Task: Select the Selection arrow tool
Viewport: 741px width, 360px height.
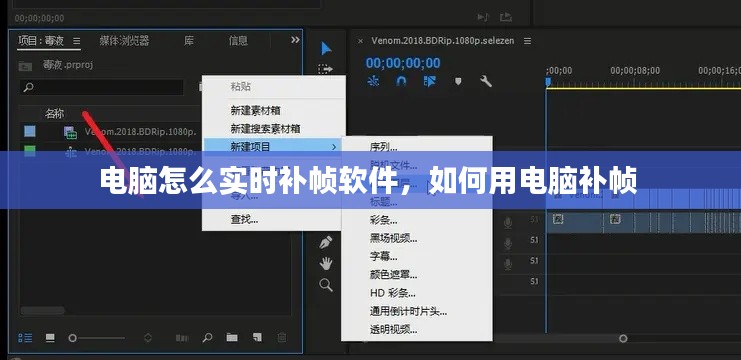Action: click(x=326, y=49)
